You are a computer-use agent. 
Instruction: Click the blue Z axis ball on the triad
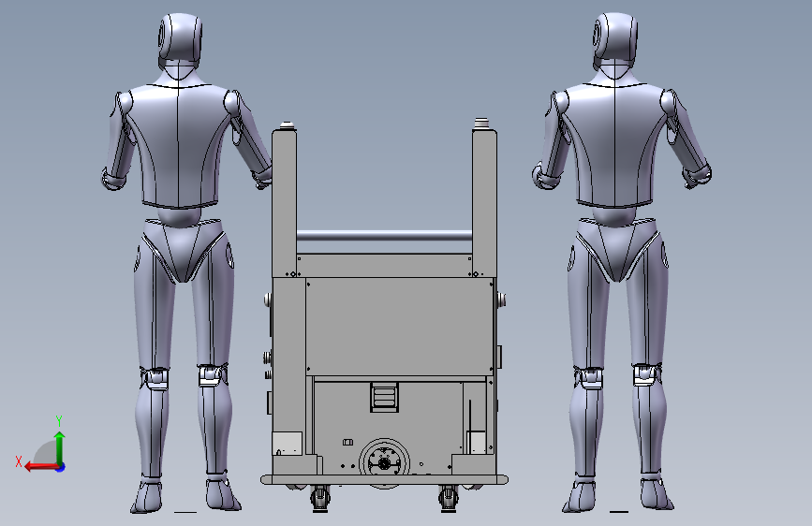coord(61,467)
